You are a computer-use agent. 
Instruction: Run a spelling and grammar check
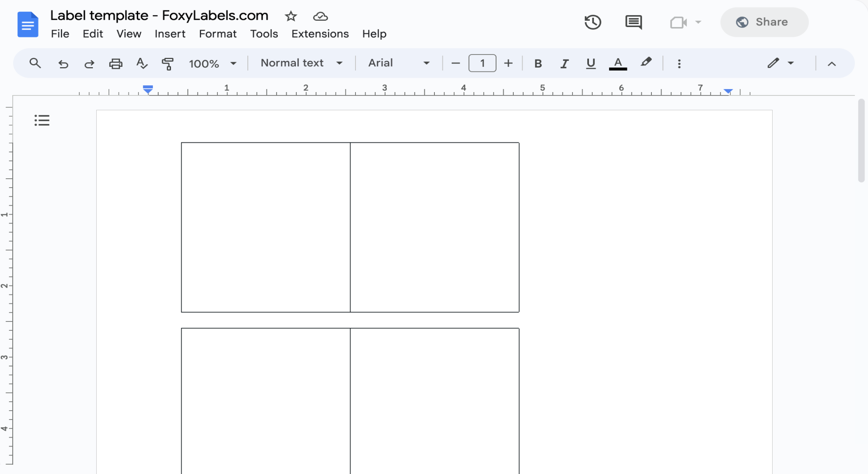click(141, 63)
